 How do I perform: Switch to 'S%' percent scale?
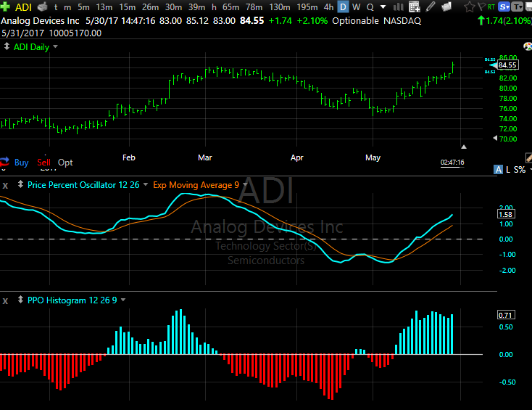click(x=520, y=170)
